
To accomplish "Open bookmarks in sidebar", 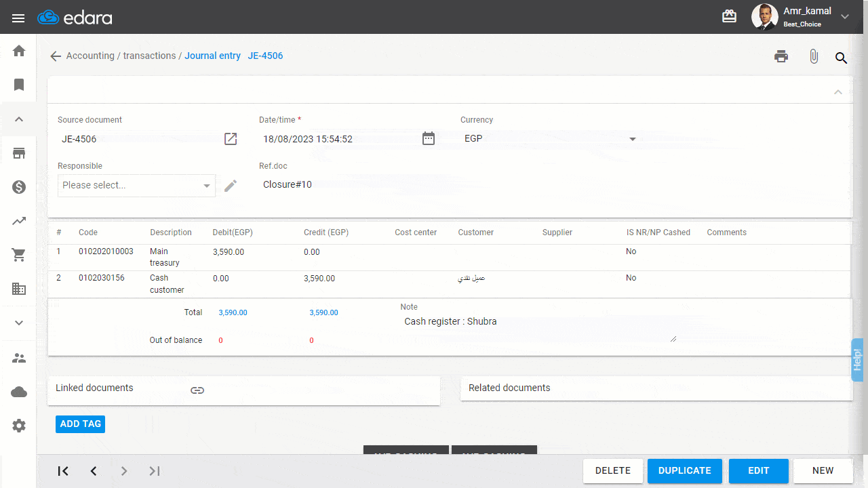I will tap(19, 85).
